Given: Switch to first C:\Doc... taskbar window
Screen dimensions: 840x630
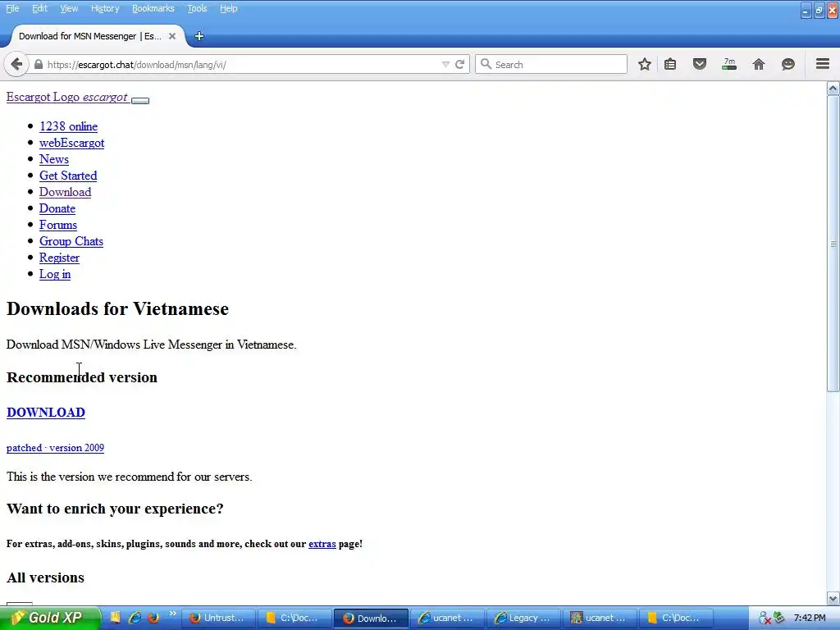Looking at the screenshot, I should pyautogui.click(x=294, y=618).
